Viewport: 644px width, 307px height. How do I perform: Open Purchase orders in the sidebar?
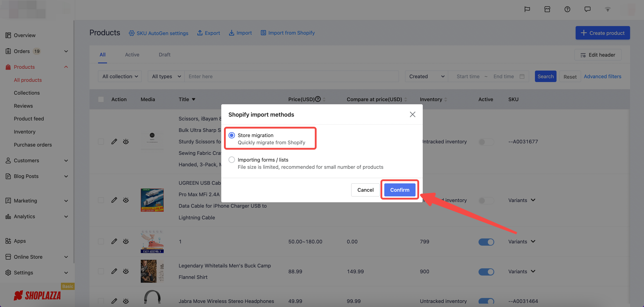tap(33, 145)
